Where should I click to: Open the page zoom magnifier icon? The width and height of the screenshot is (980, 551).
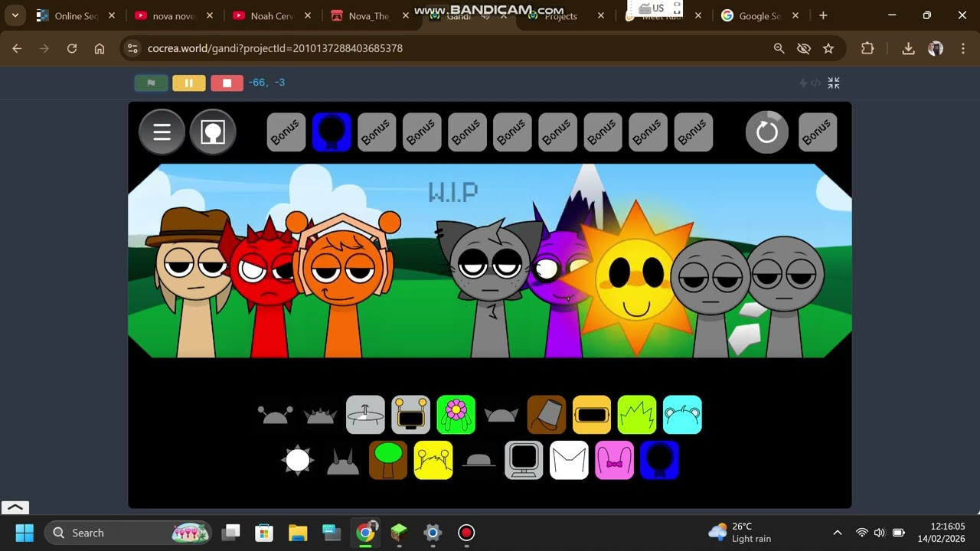click(779, 48)
